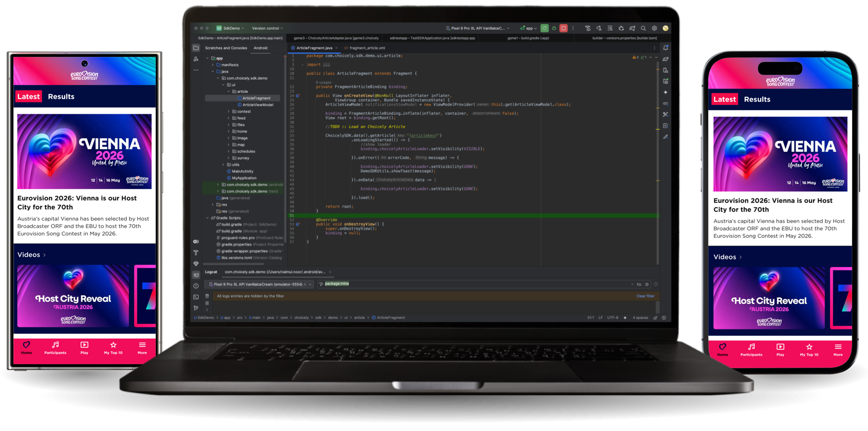Screen dimensions: 868x431
Task: Click Sync Project with Gradle Files icon
Action: tap(632, 28)
